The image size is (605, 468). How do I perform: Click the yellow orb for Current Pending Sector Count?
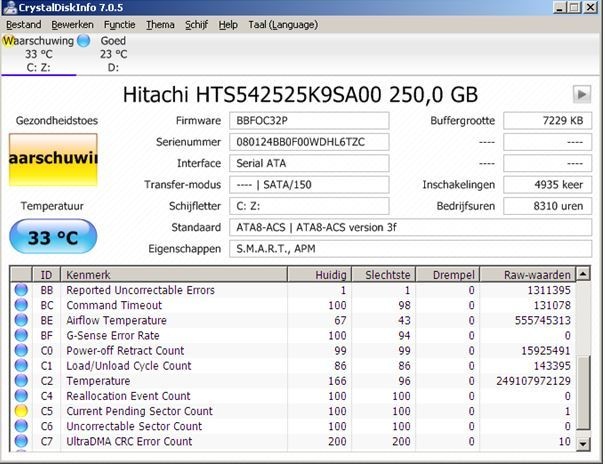click(21, 411)
